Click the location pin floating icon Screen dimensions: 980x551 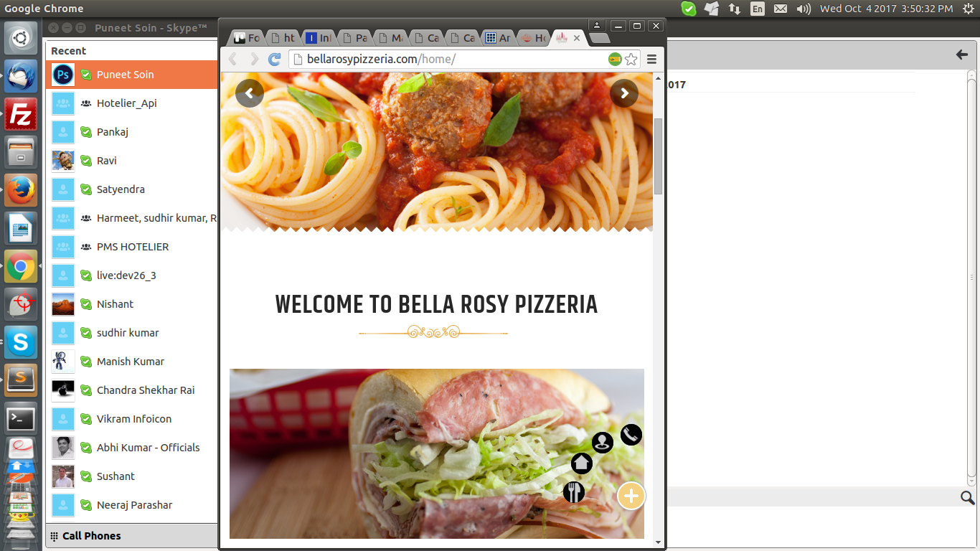[x=602, y=443]
